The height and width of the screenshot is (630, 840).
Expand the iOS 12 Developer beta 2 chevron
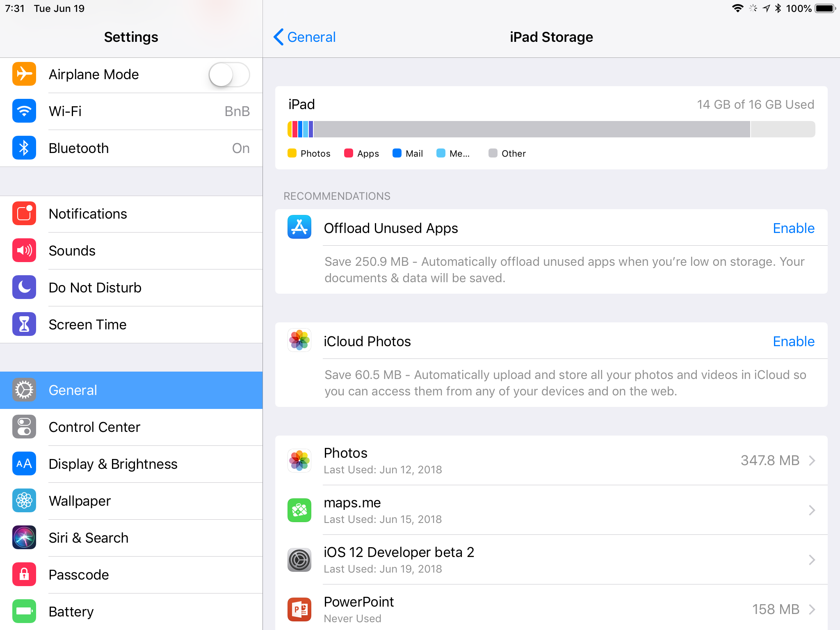coord(812,560)
